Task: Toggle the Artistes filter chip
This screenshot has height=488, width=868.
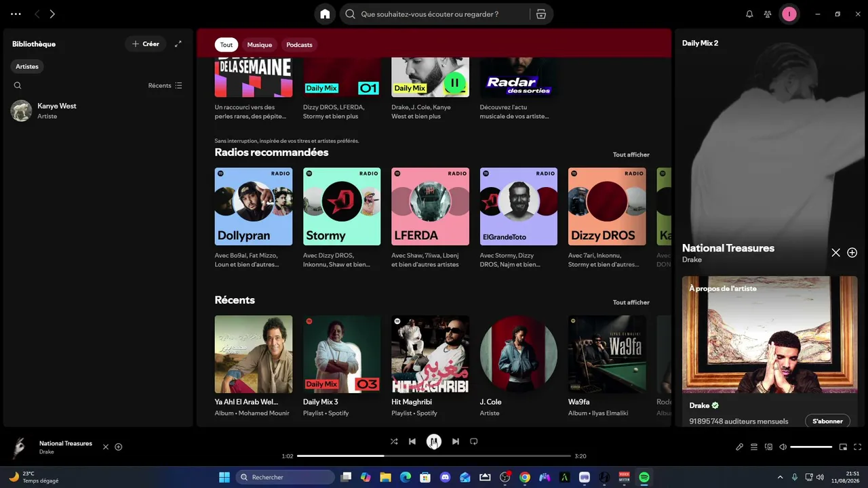Action: pyautogui.click(x=27, y=66)
